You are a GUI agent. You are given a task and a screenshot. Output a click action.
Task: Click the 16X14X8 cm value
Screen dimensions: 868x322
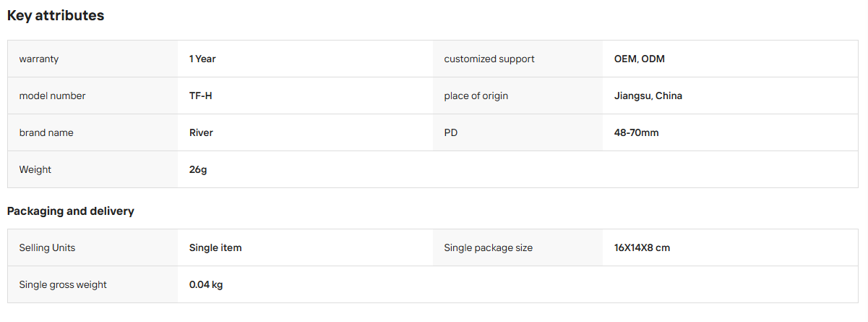coord(642,247)
